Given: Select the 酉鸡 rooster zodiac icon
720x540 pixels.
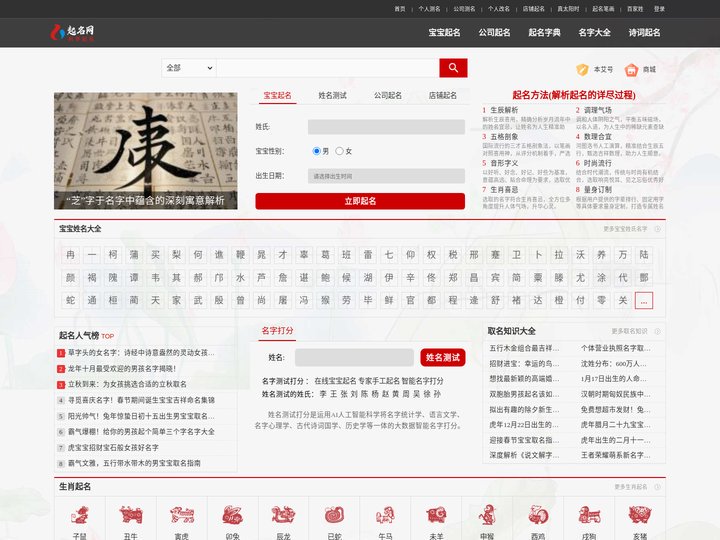Looking at the screenshot, I should [538, 515].
